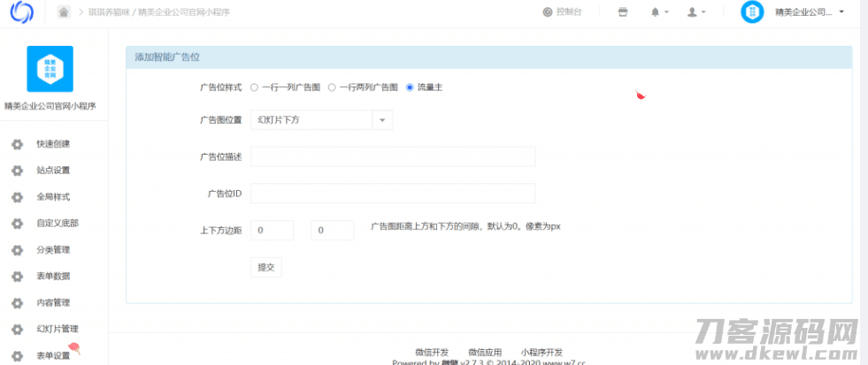Open 内容管理 in the sidebar
The image size is (868, 365).
click(53, 303)
